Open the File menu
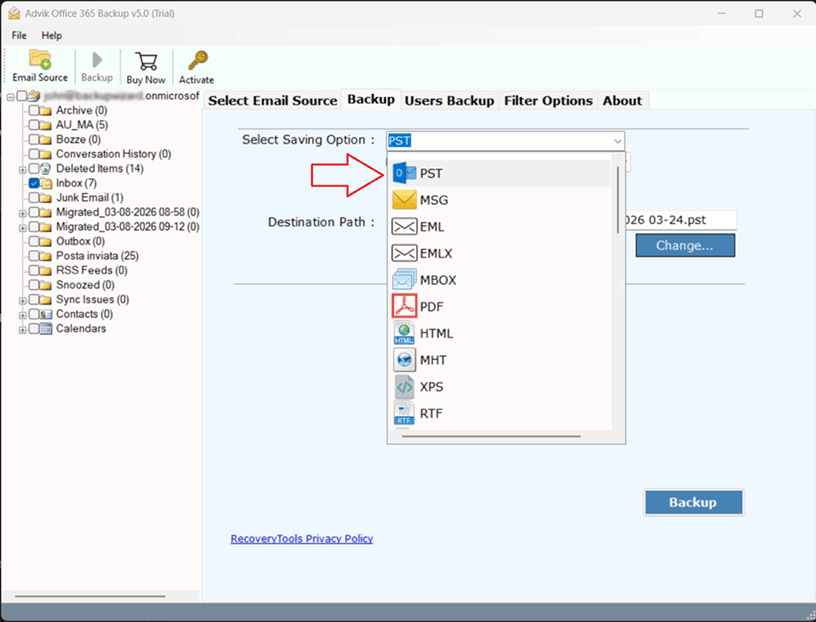 click(x=19, y=35)
